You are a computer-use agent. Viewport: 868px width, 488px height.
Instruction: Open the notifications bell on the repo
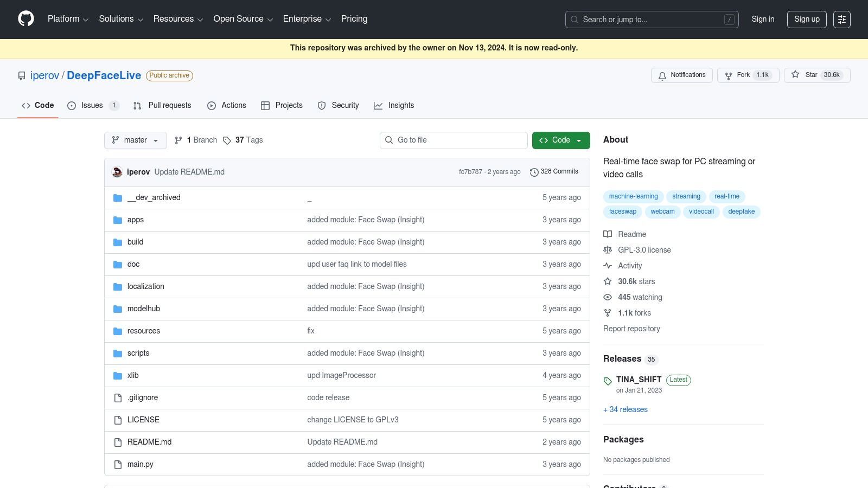[x=662, y=76]
